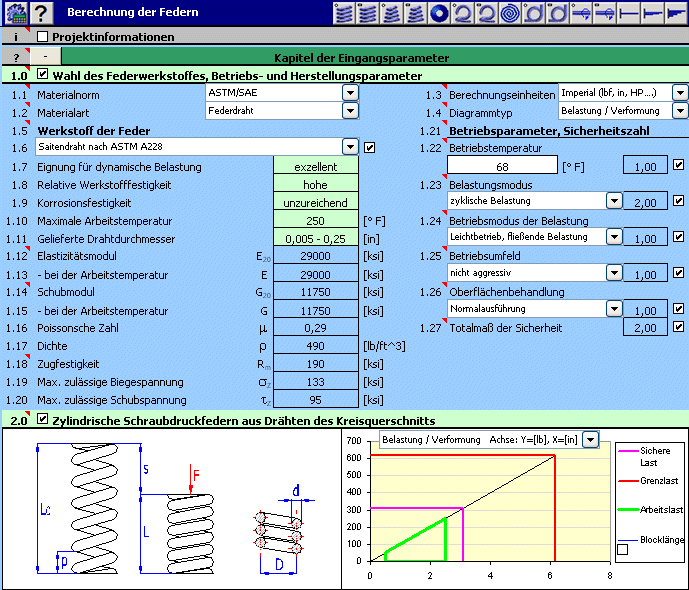Open the Diagrammtyp Belastung / Verformung dropdown
Screen dimensions: 689x590
(x=680, y=111)
